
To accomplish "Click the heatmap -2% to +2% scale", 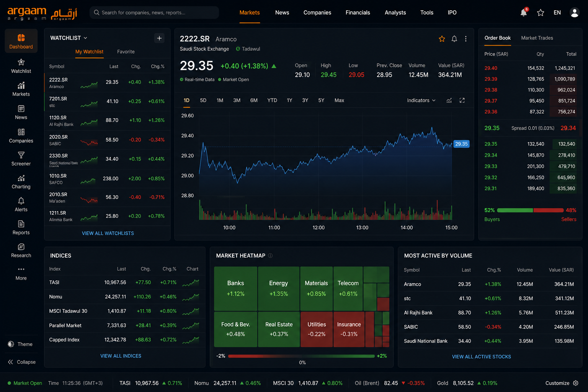I will tap(301, 356).
